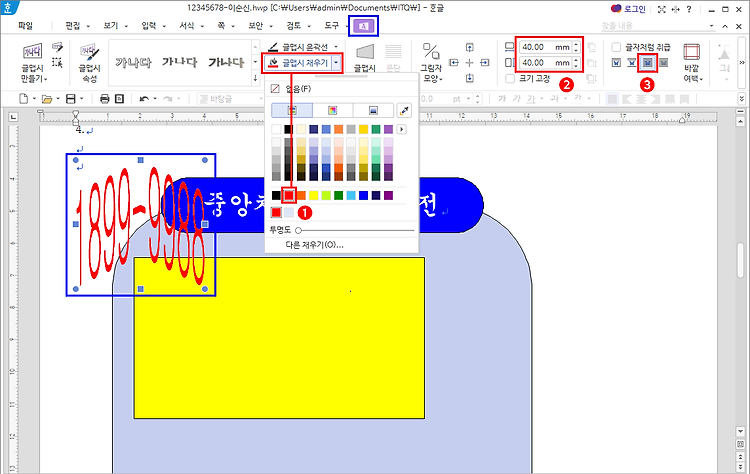The image size is (750, 474).
Task: Click the undo arrow icon
Action: [x=143, y=99]
